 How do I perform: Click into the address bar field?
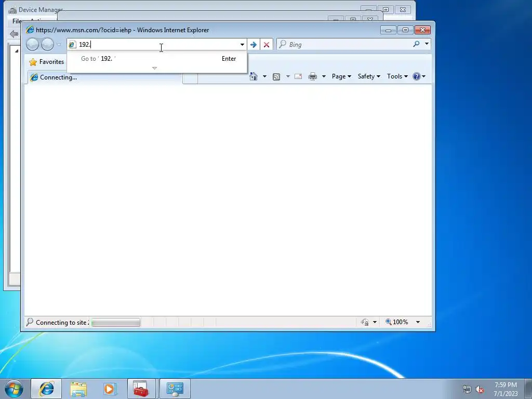pyautogui.click(x=158, y=45)
